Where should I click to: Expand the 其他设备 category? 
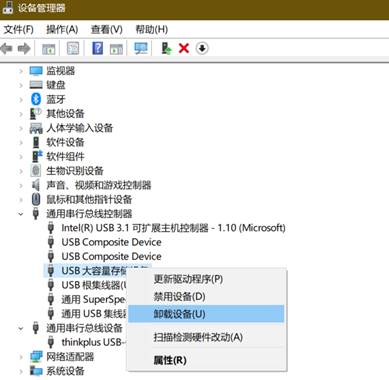click(21, 114)
